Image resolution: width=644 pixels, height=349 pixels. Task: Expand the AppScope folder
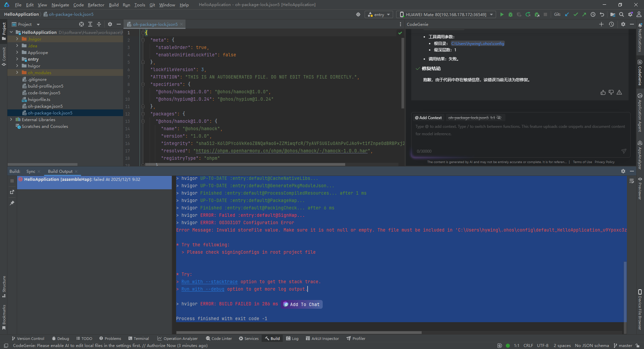(x=17, y=52)
